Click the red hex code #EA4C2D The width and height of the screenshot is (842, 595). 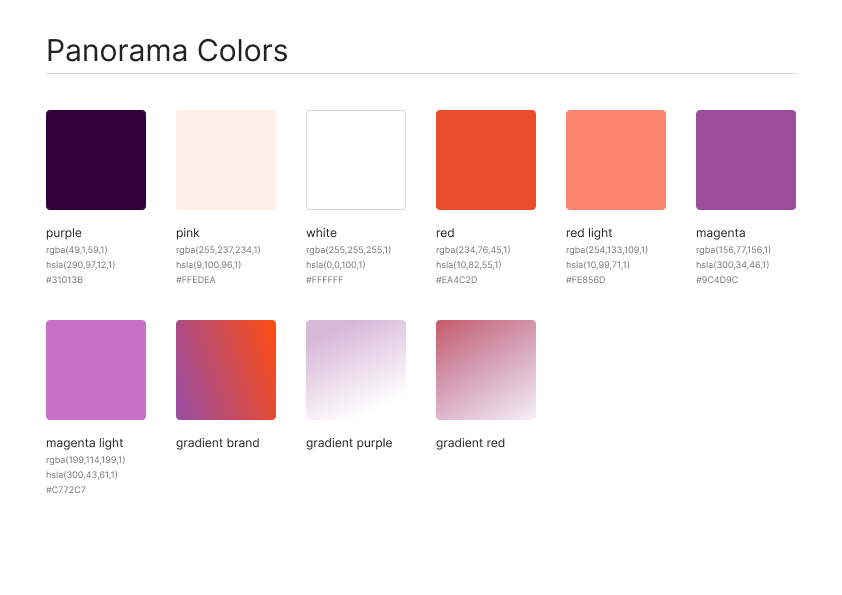coord(456,280)
